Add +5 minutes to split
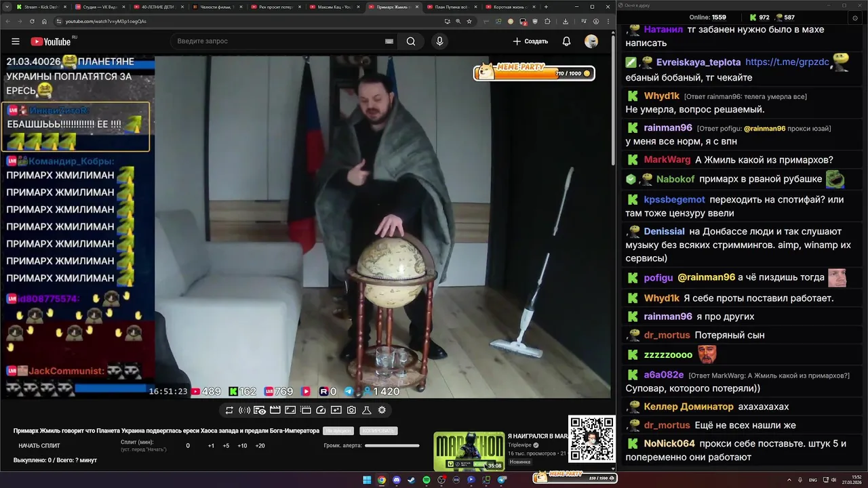 point(226,446)
